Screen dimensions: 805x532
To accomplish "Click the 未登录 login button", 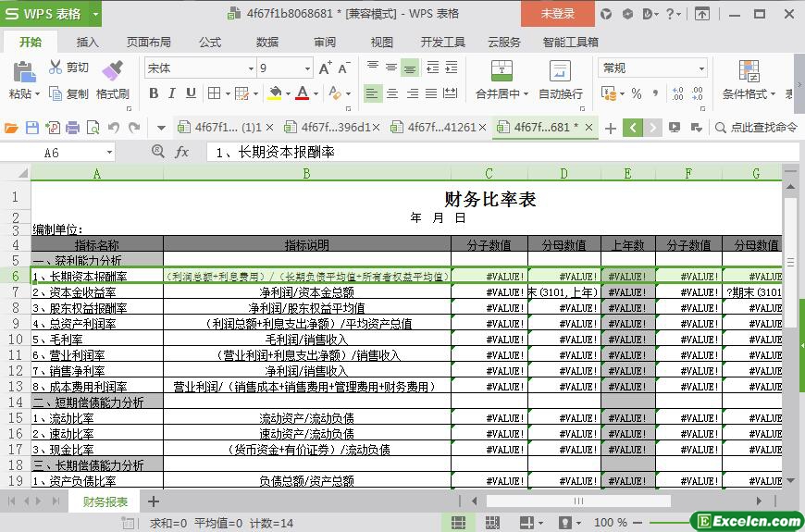I will coord(557,14).
